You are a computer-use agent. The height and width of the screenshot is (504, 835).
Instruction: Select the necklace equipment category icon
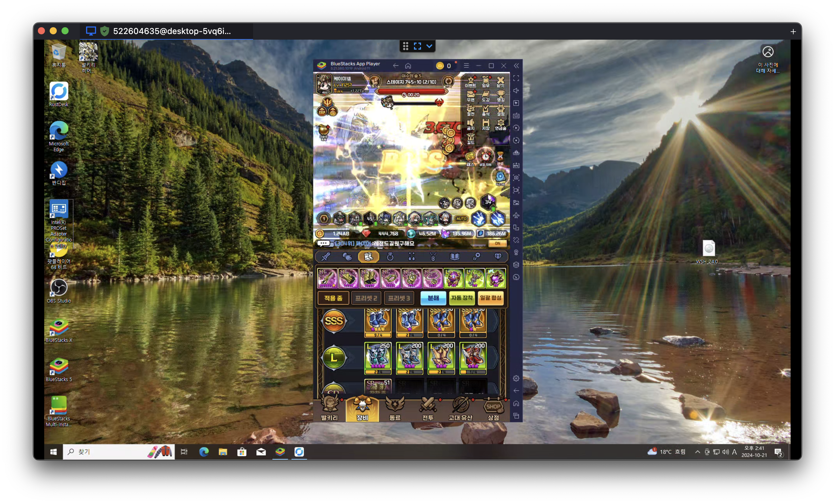tap(433, 256)
